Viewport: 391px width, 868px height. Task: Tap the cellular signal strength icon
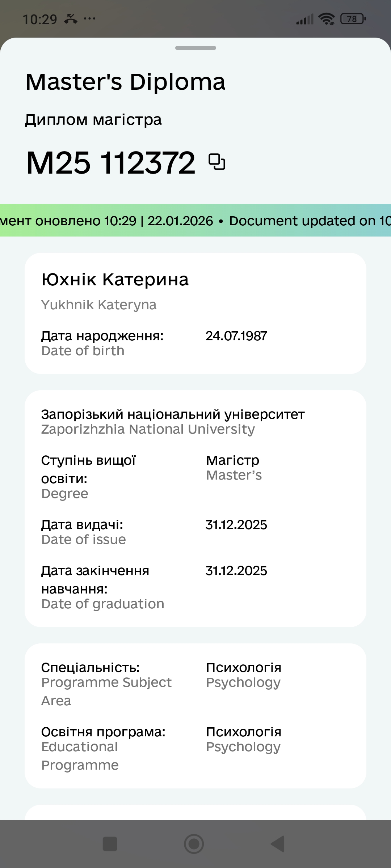[304, 19]
